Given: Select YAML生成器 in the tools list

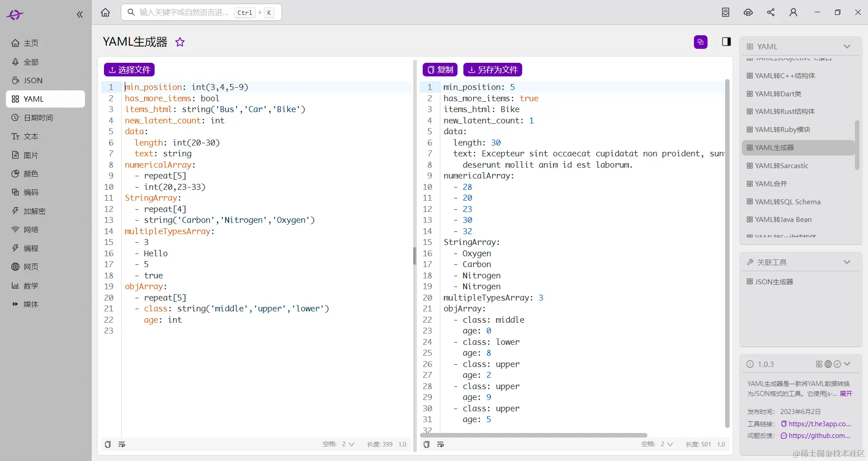Looking at the screenshot, I should (798, 148).
